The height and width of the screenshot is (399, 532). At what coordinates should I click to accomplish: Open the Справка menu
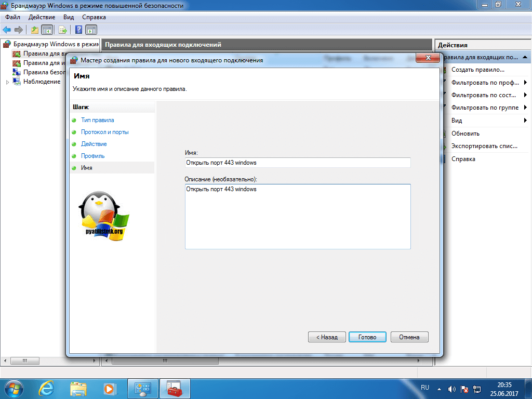click(x=94, y=17)
